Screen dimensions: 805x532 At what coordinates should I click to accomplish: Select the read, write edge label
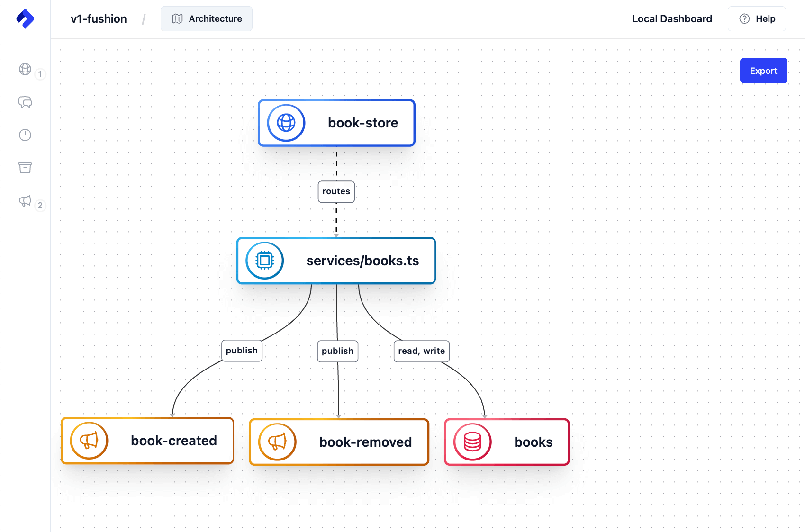pyautogui.click(x=421, y=351)
